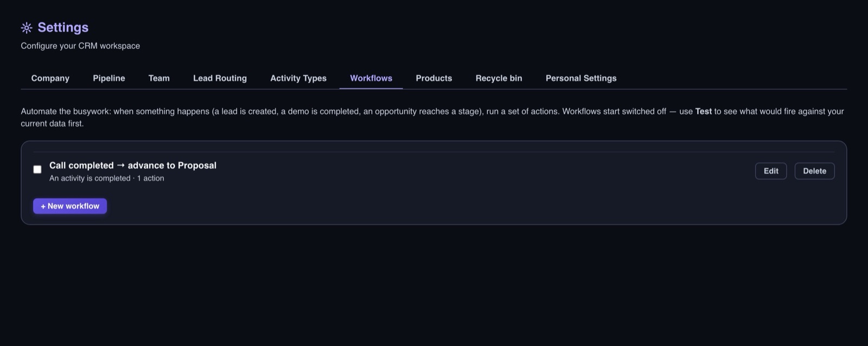Go to the Lead Routing tab

220,78
